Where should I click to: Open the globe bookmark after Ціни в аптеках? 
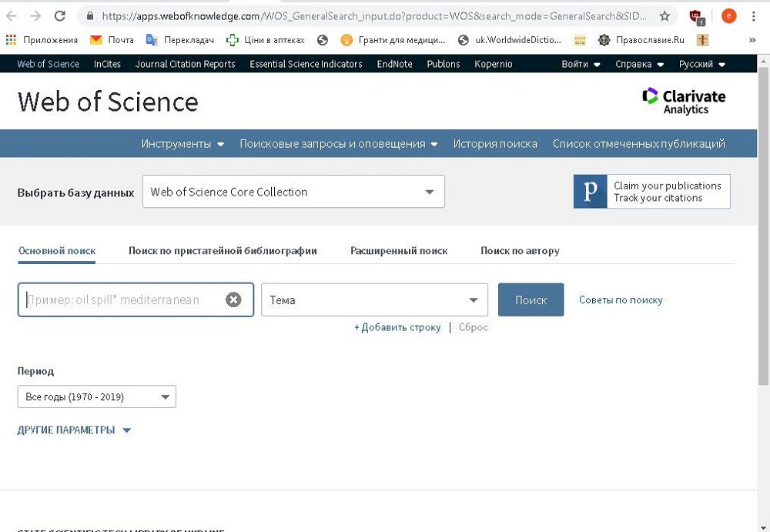(x=322, y=40)
